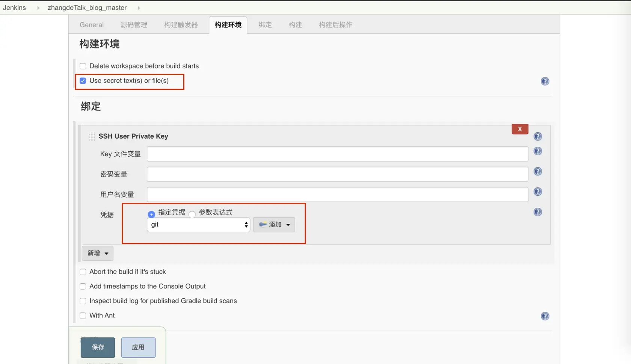Click the 保存 button
This screenshot has height=364, width=631.
pyautogui.click(x=98, y=347)
